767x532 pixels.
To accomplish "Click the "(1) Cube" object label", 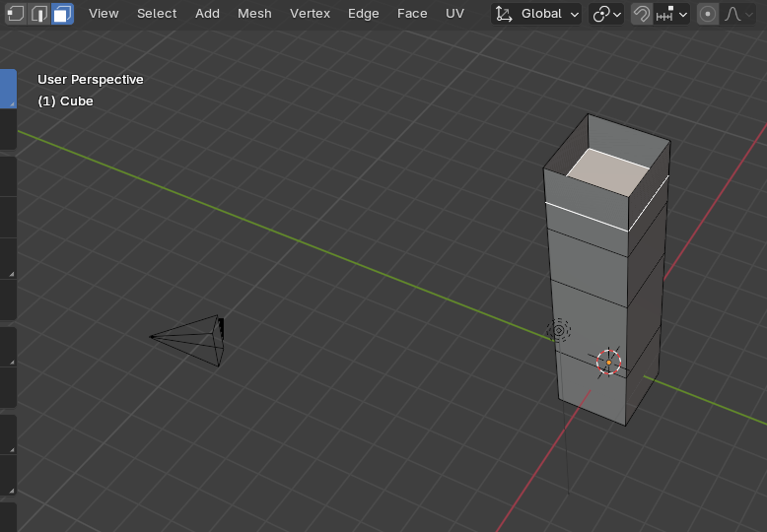I will pos(65,101).
